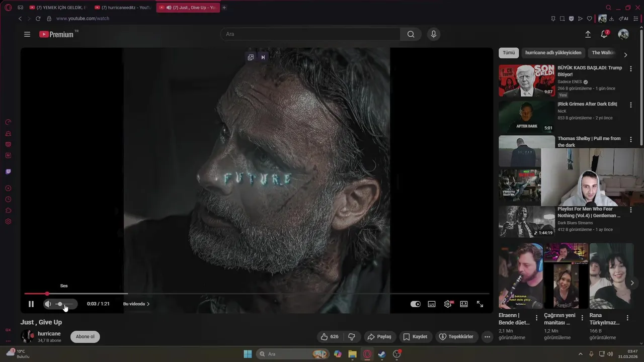Open options for Thomas Shelby video
The image size is (644, 362).
pos(631,139)
